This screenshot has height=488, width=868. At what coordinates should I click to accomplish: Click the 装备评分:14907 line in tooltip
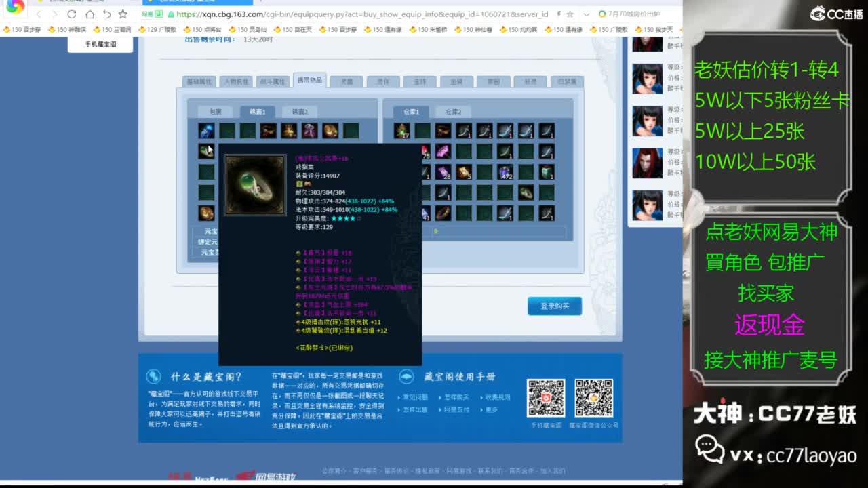click(317, 176)
